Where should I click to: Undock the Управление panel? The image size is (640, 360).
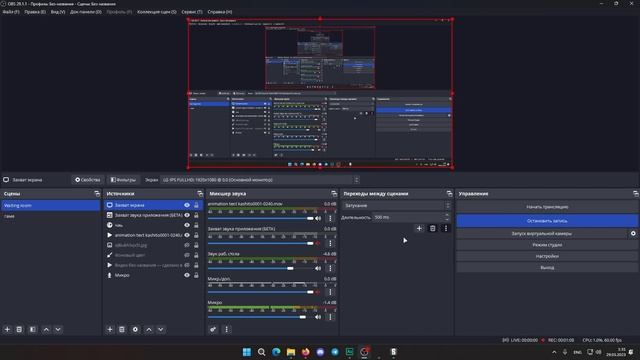[636, 194]
